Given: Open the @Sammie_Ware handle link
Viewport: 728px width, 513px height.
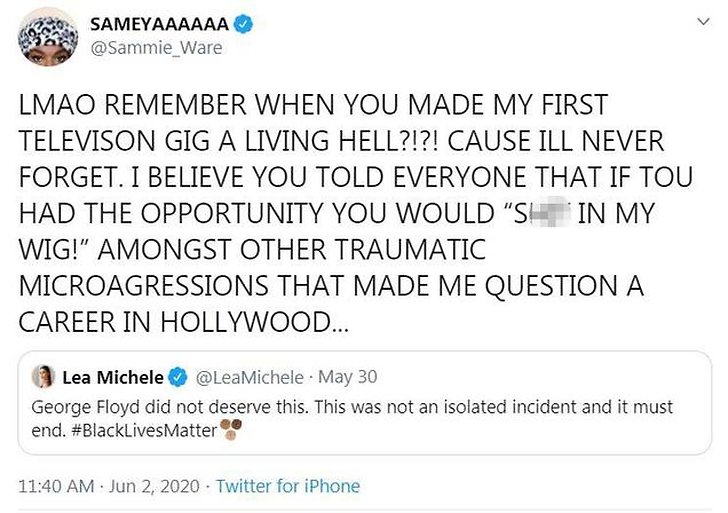Looking at the screenshot, I should click(x=157, y=47).
